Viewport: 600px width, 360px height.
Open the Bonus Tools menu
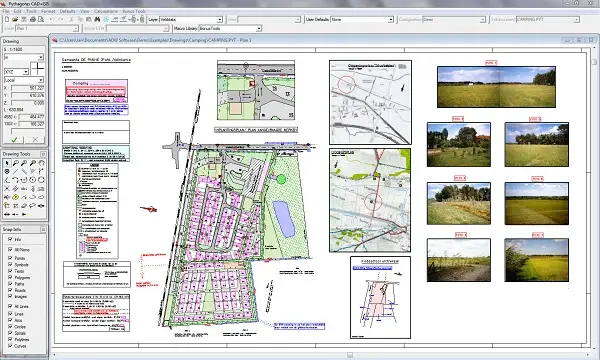click(x=134, y=11)
